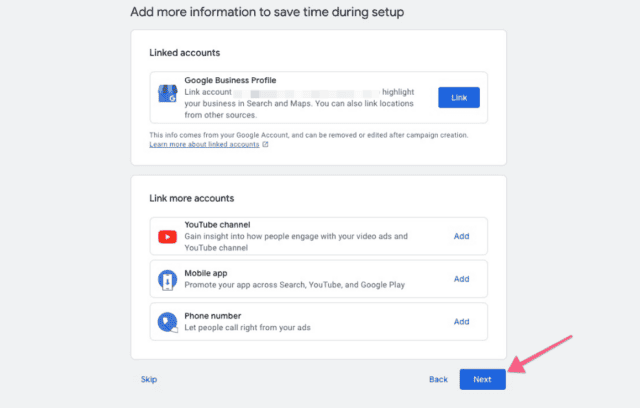Click the Google Business Profile store icon
The height and width of the screenshot is (408, 640).
click(x=167, y=93)
